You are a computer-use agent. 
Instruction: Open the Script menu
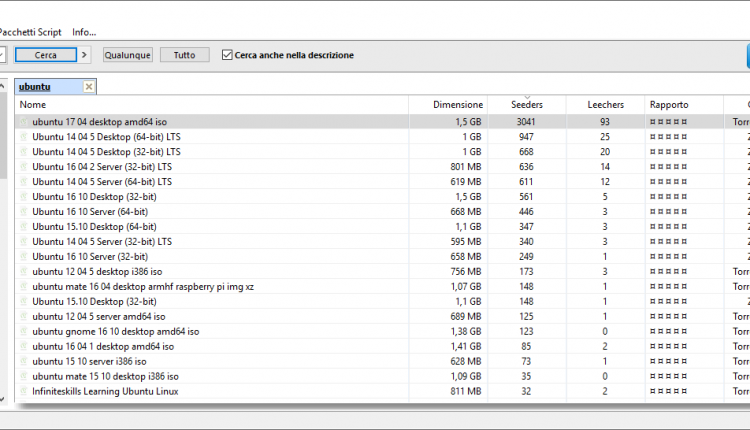50,32
